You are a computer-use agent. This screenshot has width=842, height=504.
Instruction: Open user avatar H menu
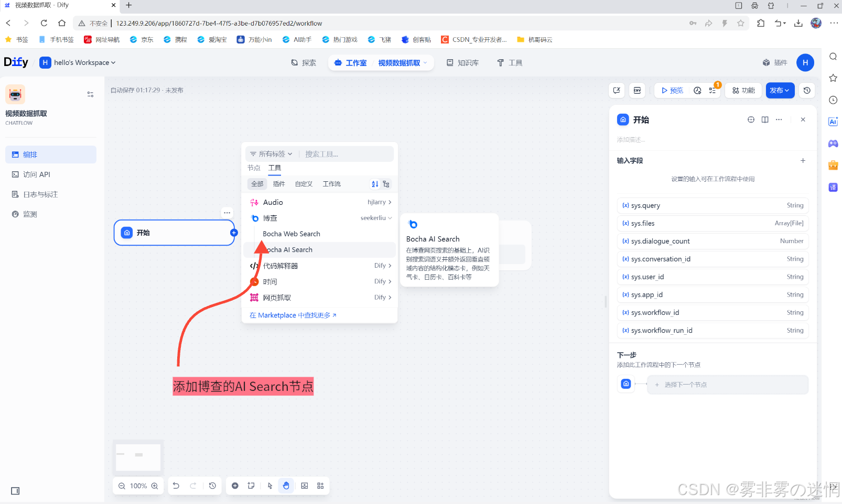point(805,62)
